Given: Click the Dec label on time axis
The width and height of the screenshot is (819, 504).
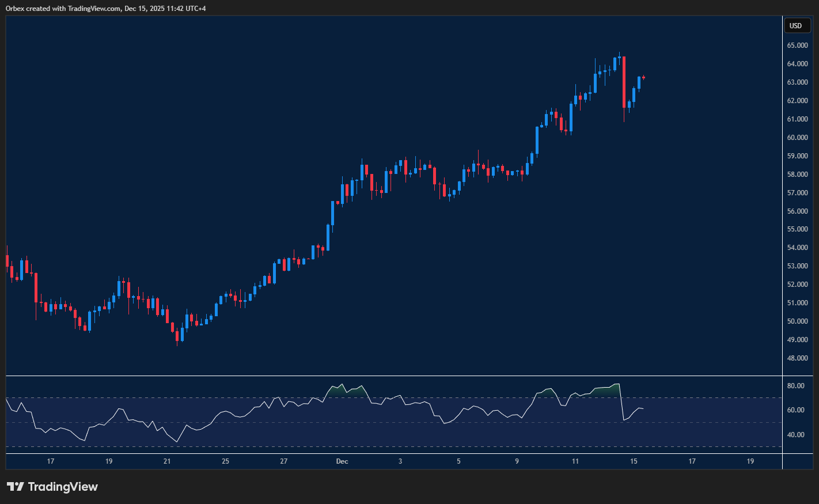Looking at the screenshot, I should coord(342,461).
